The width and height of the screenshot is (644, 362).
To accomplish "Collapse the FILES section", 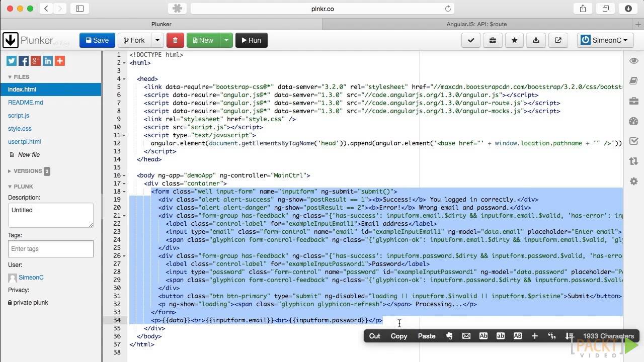I will click(19, 77).
